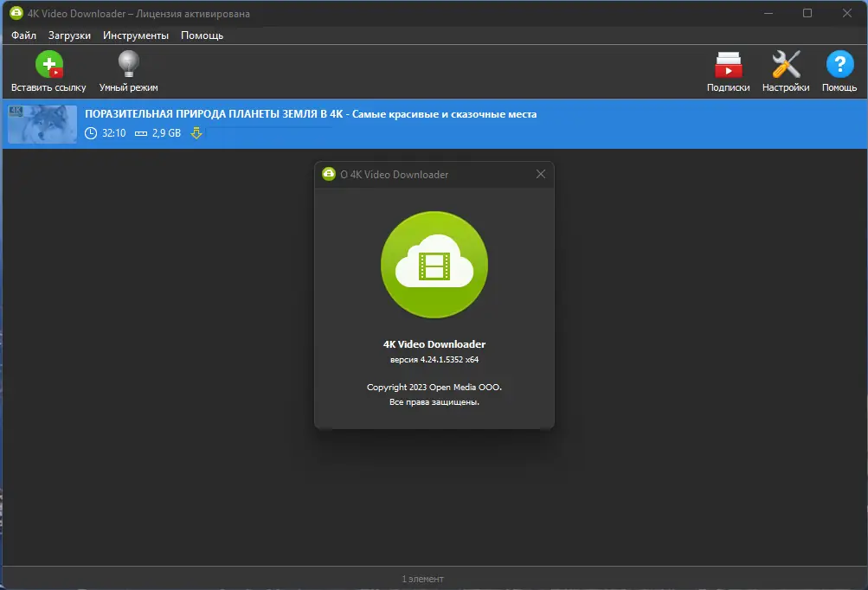This screenshot has width=868, height=590.
Task: Click the Вставить ссылку (Paste Link) icon
Action: pos(48,63)
